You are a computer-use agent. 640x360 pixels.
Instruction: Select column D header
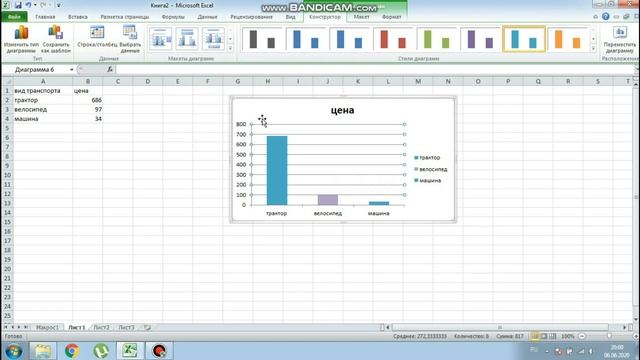coord(148,81)
